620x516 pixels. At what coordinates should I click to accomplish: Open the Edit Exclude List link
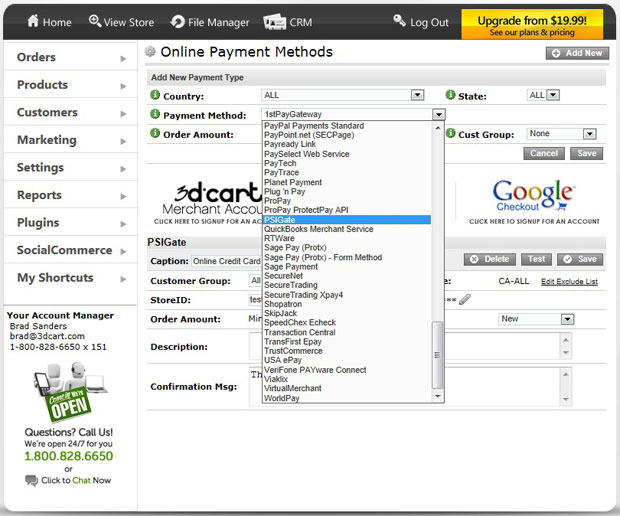pyautogui.click(x=569, y=282)
